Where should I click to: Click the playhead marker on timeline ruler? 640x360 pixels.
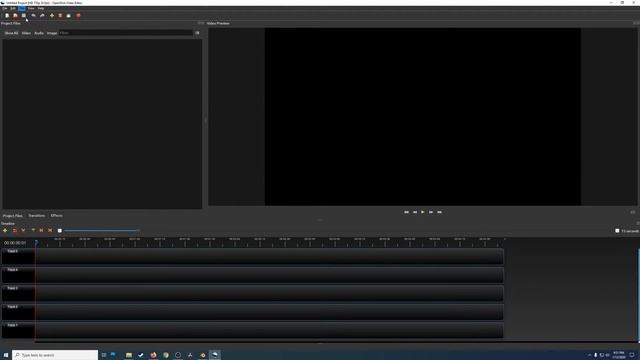(x=36, y=242)
